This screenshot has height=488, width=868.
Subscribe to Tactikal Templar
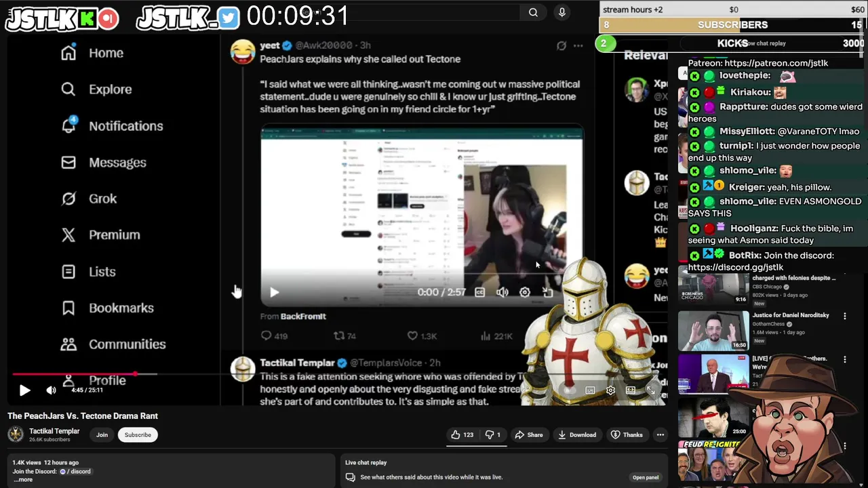[x=138, y=435]
